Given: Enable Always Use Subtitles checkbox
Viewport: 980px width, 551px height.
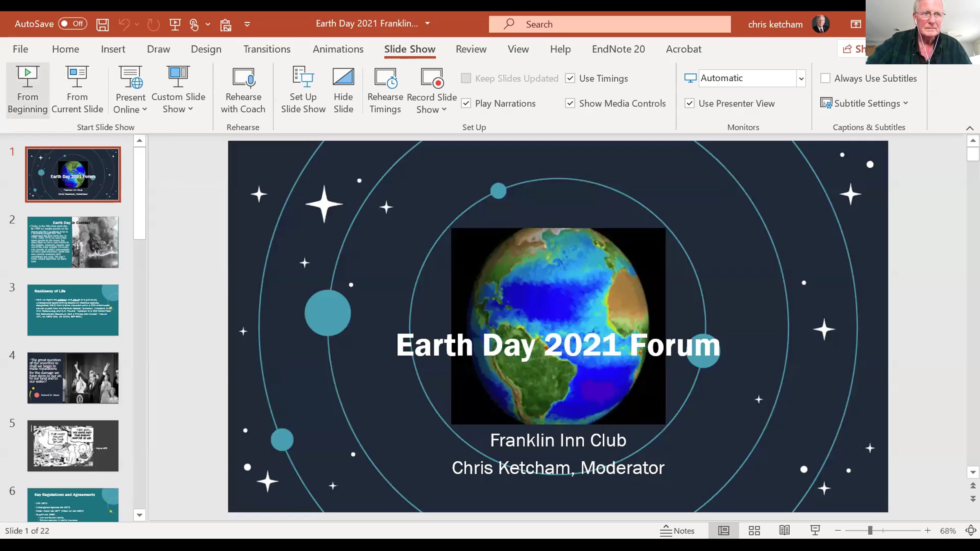Looking at the screenshot, I should coord(825,78).
